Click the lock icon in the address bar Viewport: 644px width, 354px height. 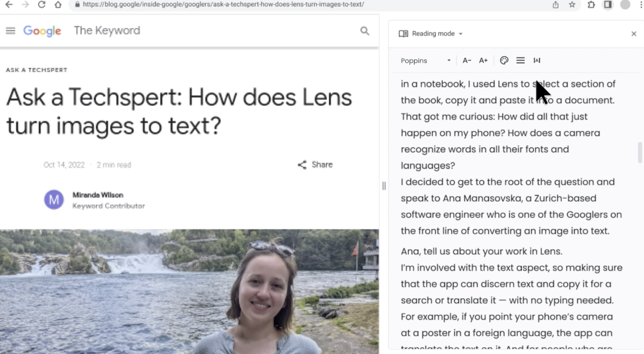[77, 4]
